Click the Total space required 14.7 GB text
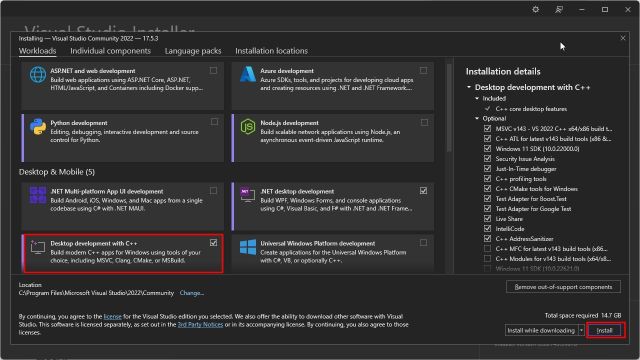Viewport: 640px width, 360px height. tap(583, 315)
